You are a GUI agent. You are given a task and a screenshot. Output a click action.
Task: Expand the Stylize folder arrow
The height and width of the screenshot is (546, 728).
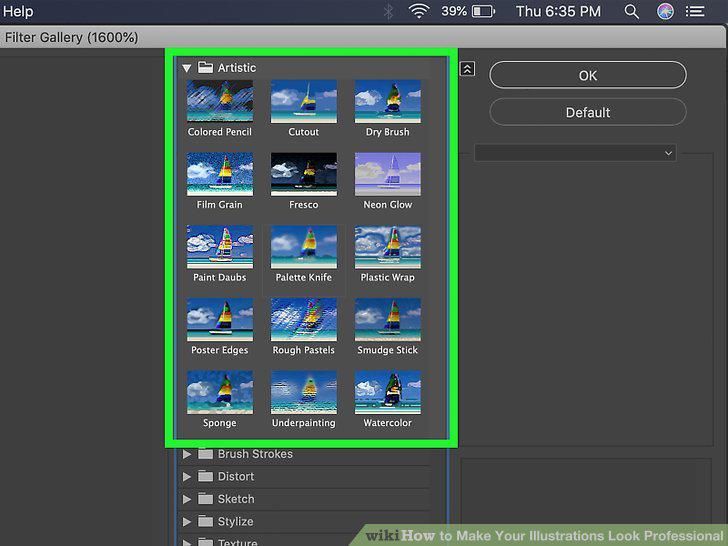click(187, 522)
